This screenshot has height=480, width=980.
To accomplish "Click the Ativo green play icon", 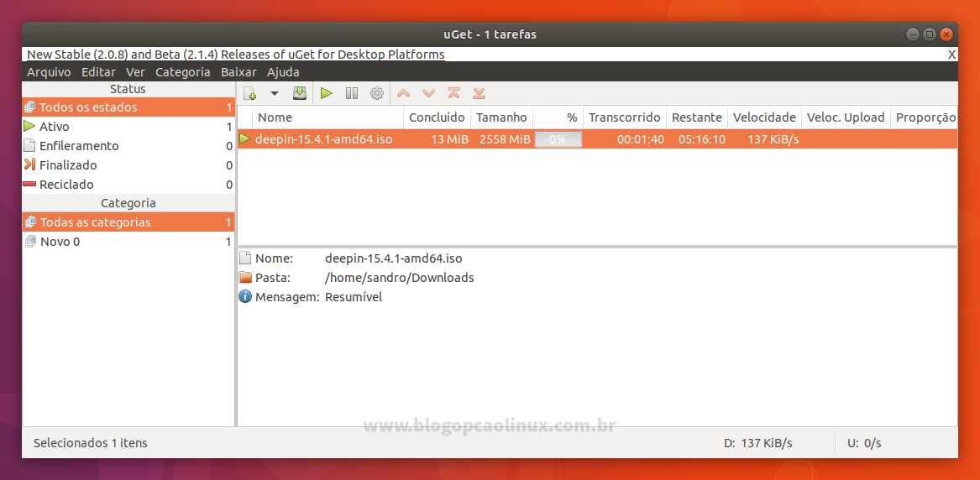I will click(x=29, y=127).
